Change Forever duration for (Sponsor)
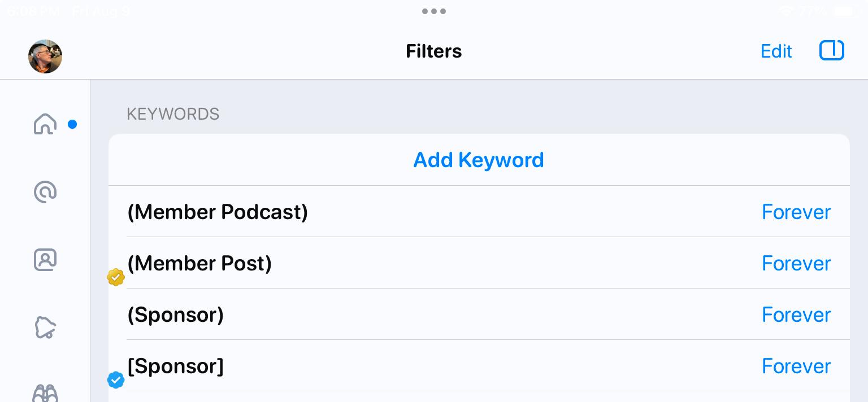This screenshot has height=402, width=868. pos(796,314)
